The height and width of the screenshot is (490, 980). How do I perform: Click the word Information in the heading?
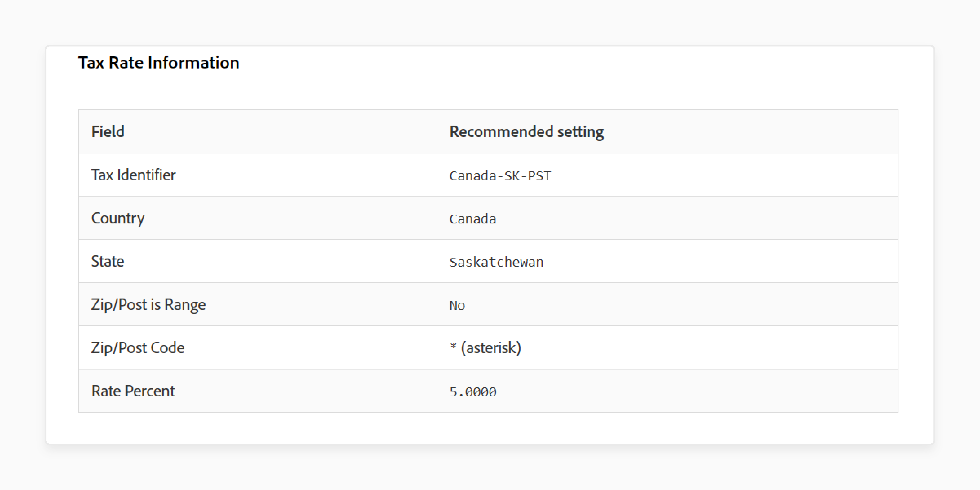[x=194, y=63]
